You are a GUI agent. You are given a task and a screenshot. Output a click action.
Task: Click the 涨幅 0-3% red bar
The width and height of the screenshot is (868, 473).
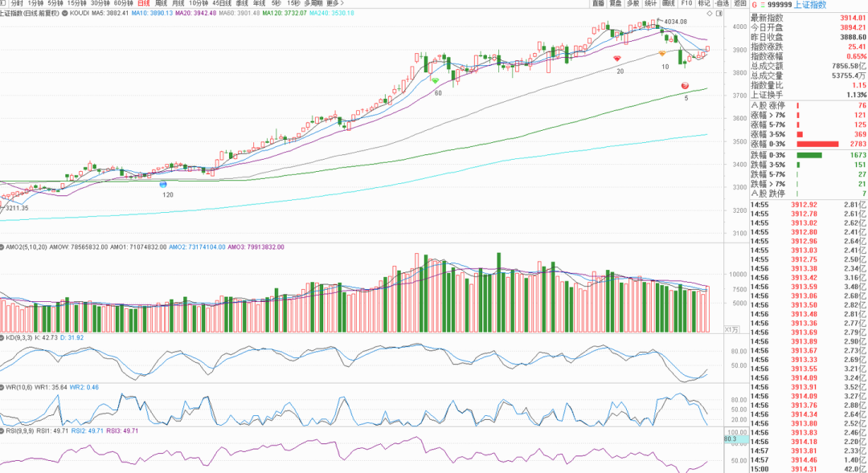tap(817, 145)
